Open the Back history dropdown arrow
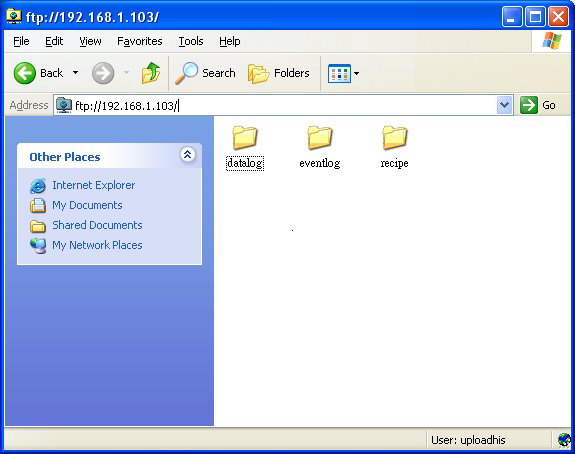 [x=75, y=73]
